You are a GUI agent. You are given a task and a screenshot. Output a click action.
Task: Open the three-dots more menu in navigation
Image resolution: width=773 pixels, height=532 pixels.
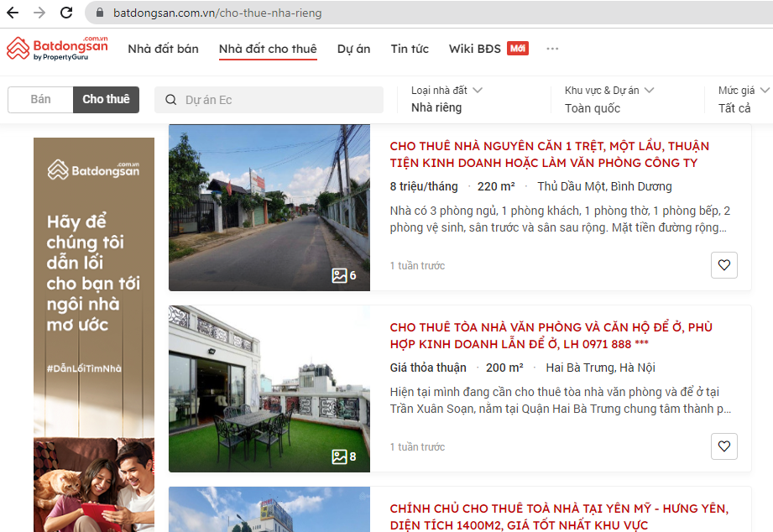552,49
